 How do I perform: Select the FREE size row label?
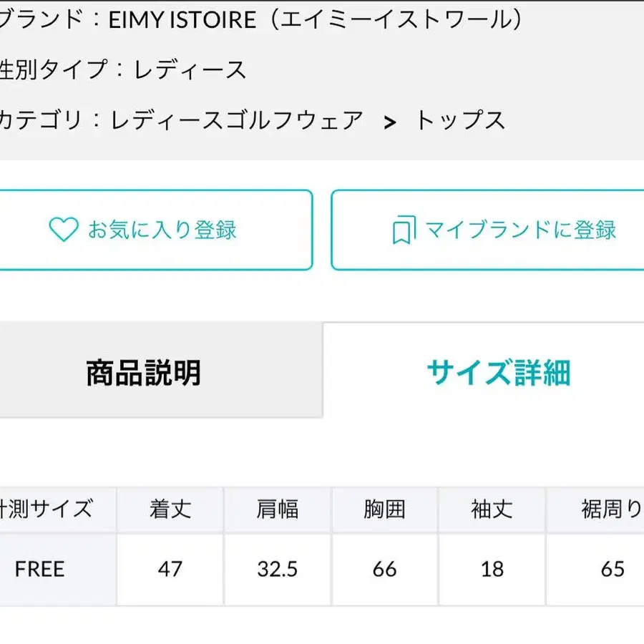point(40,570)
